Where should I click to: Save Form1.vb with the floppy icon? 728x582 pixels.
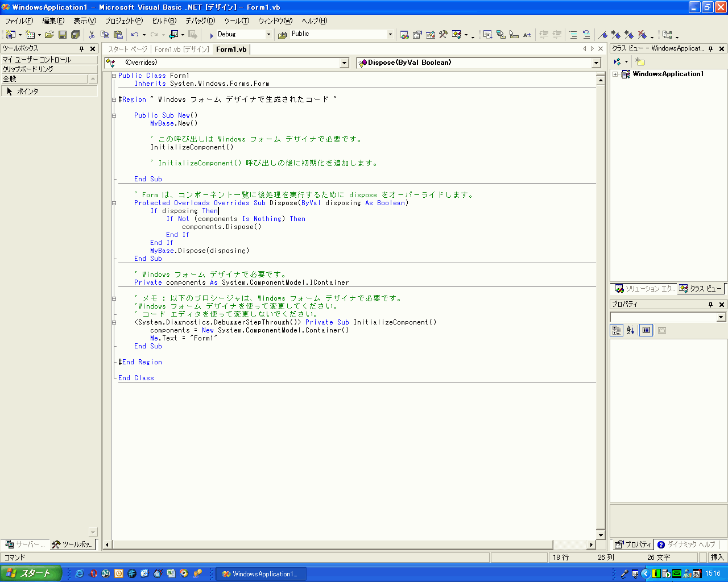[63, 35]
